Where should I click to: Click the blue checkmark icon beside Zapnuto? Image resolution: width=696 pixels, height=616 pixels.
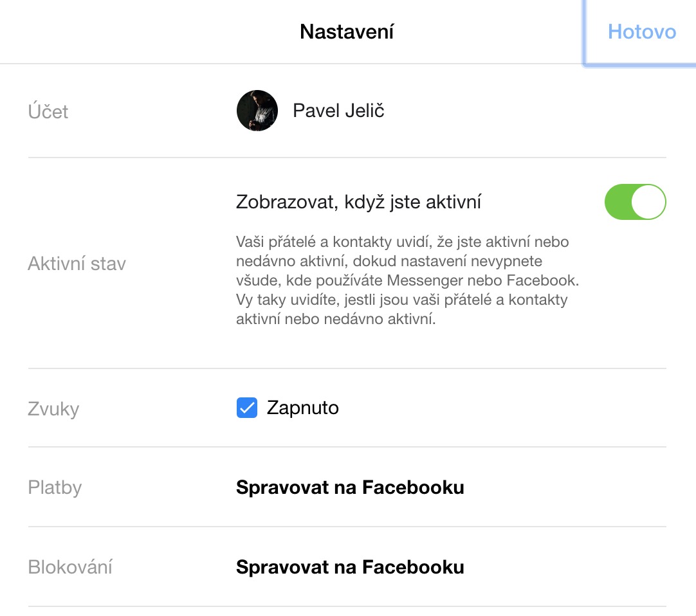247,408
